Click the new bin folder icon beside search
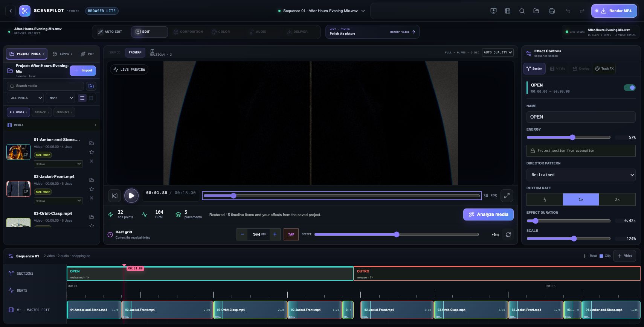The width and height of the screenshot is (644, 327). [x=91, y=86]
